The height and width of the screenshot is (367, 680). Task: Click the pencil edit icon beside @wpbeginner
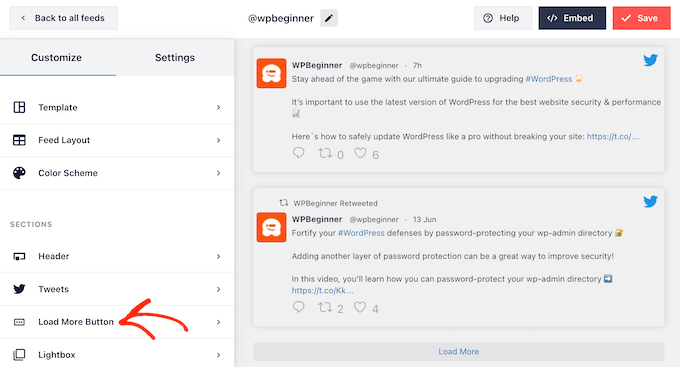click(x=329, y=18)
